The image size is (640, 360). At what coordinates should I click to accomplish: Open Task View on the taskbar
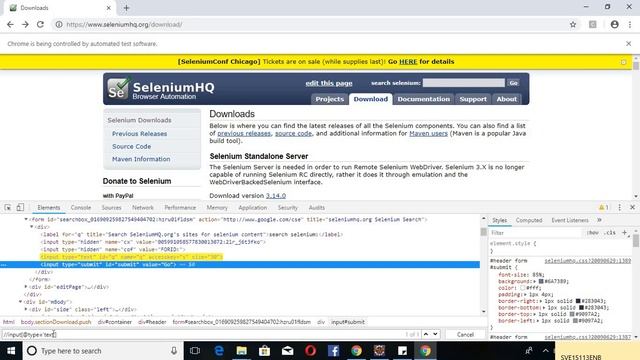tap(195, 351)
